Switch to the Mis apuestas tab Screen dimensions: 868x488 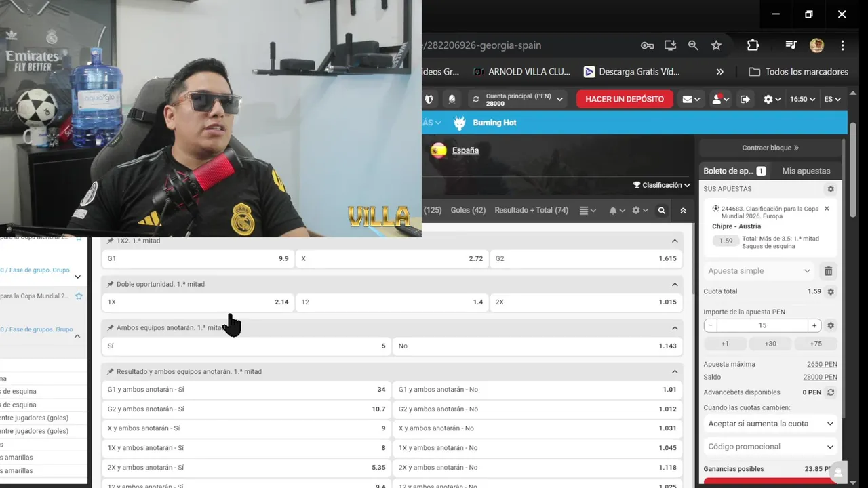(806, 171)
